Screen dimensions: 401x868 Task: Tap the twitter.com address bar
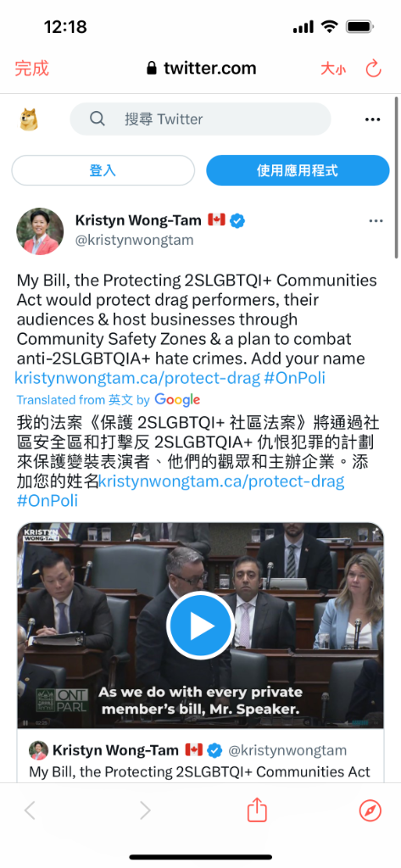tap(200, 69)
